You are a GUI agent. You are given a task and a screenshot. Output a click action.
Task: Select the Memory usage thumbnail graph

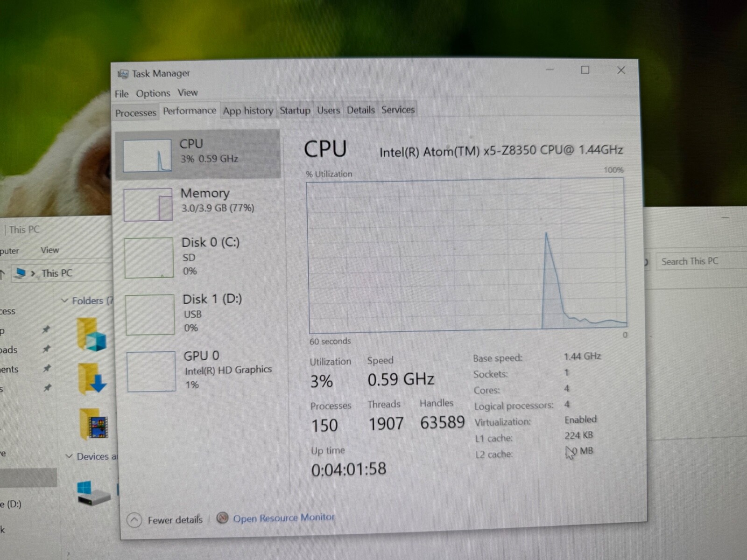click(x=148, y=204)
